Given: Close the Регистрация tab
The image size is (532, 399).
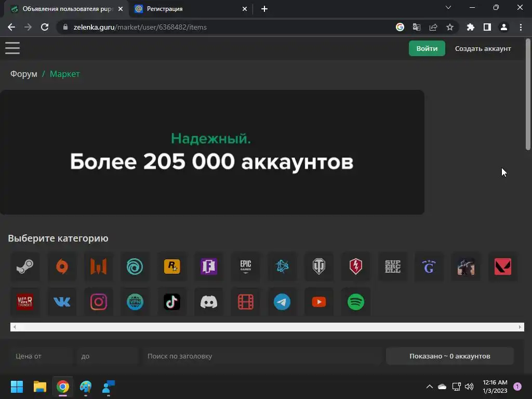Looking at the screenshot, I should pyautogui.click(x=245, y=9).
